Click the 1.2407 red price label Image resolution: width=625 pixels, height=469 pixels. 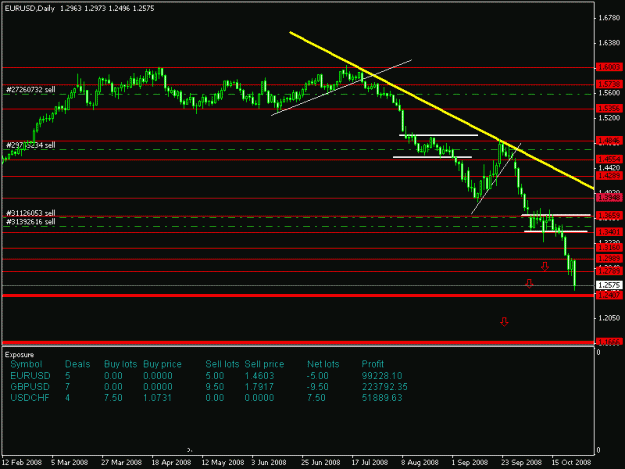tap(609, 295)
